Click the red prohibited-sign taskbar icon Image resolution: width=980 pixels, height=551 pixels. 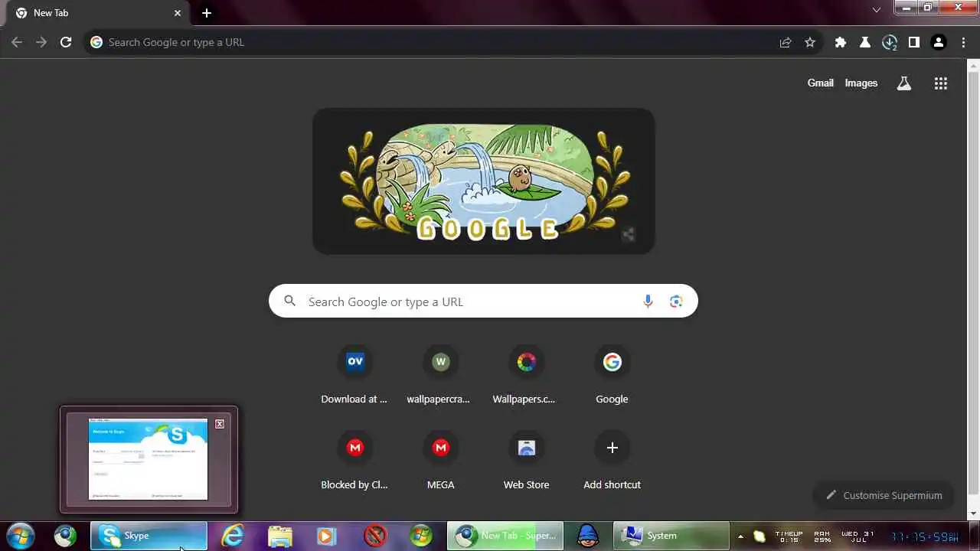375,536
